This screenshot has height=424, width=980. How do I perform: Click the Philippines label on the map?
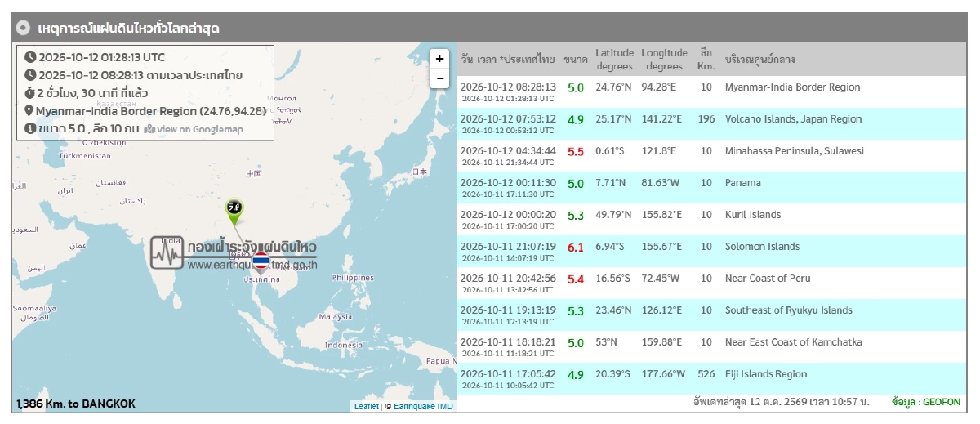pyautogui.click(x=353, y=278)
